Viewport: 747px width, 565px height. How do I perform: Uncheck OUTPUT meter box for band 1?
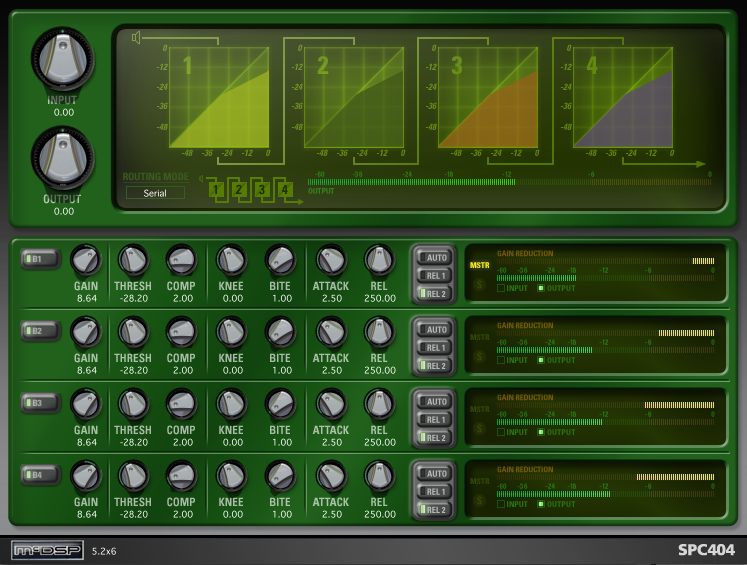[541, 288]
